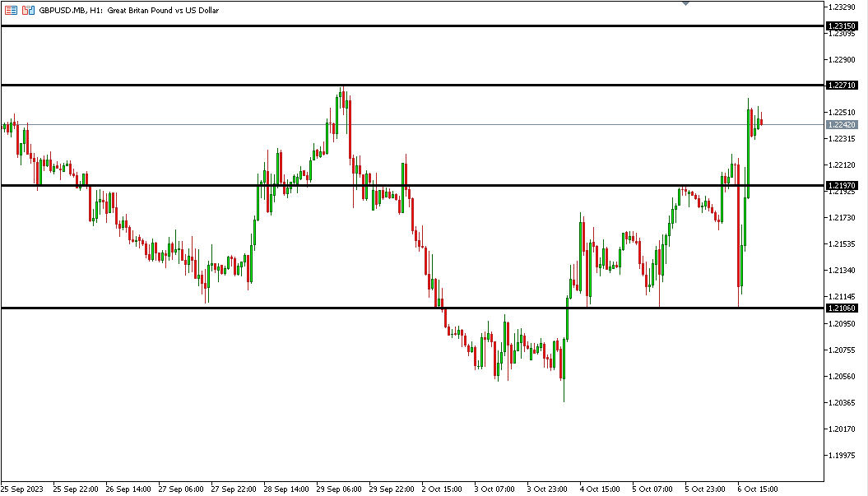Click the chart-bars icon beside the GBPUSD.MB symbol
The width and height of the screenshot is (868, 496).
[28, 10]
